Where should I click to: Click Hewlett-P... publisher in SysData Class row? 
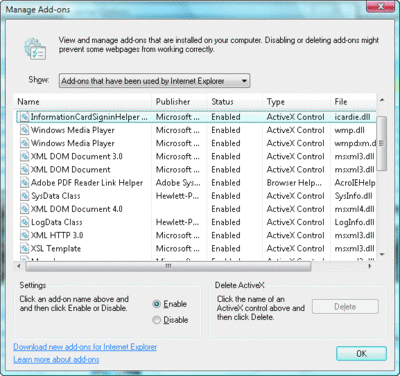click(x=177, y=196)
